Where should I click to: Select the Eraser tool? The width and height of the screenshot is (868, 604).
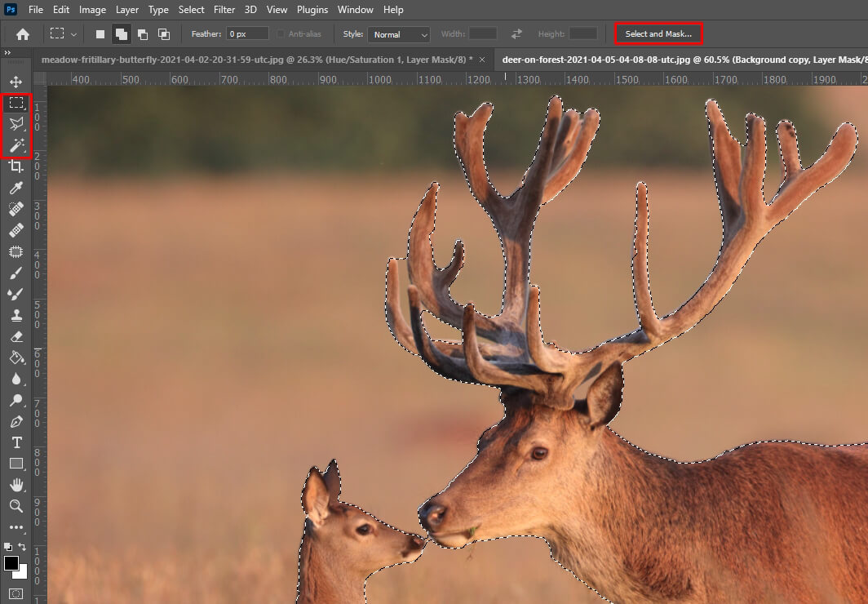(16, 336)
